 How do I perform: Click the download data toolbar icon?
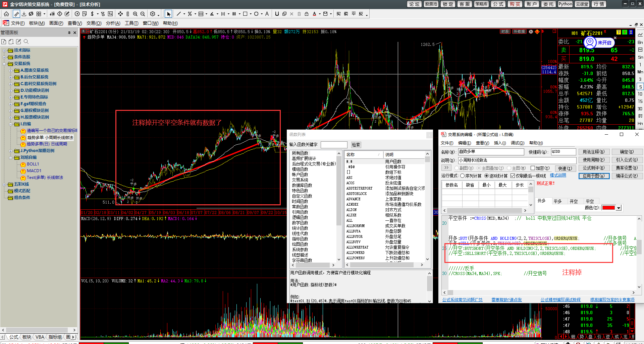(24, 14)
